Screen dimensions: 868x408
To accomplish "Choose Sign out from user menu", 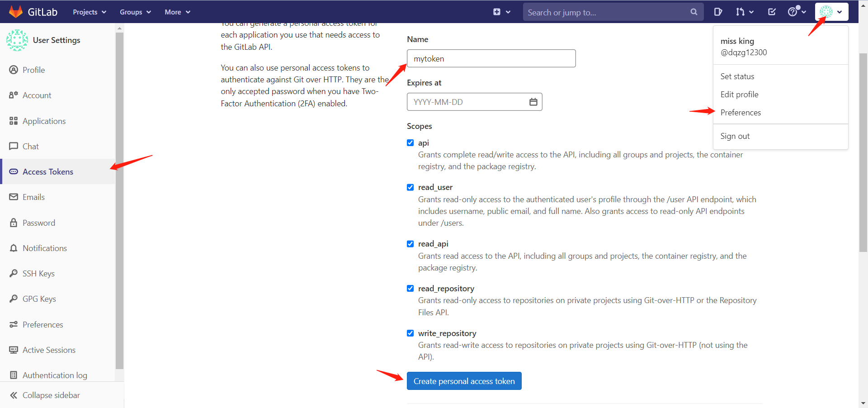I will click(x=735, y=136).
